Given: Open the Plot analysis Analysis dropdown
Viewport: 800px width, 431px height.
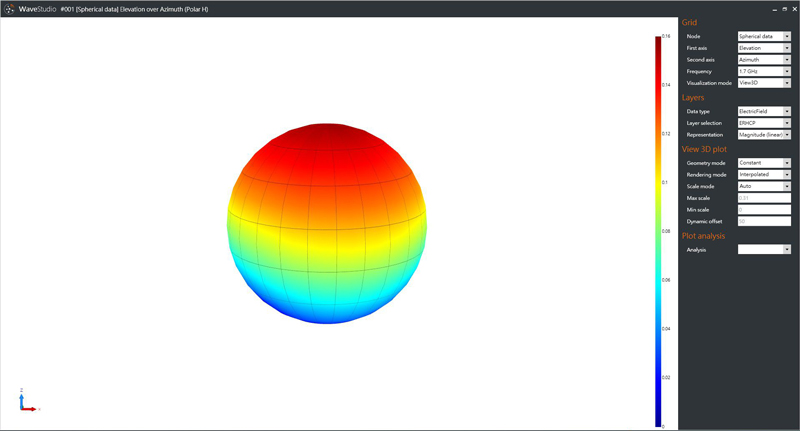Looking at the screenshot, I should pos(764,249).
